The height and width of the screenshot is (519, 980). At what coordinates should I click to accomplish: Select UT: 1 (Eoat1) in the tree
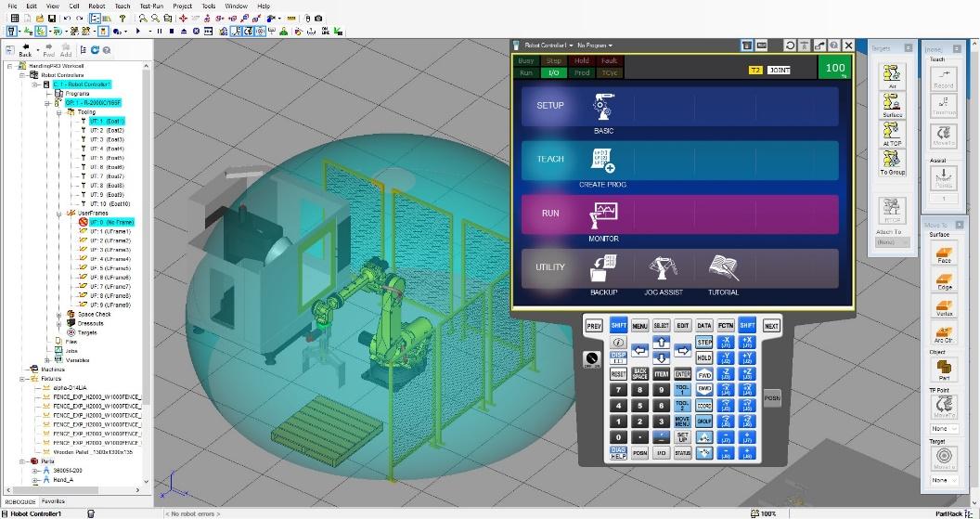pos(107,122)
